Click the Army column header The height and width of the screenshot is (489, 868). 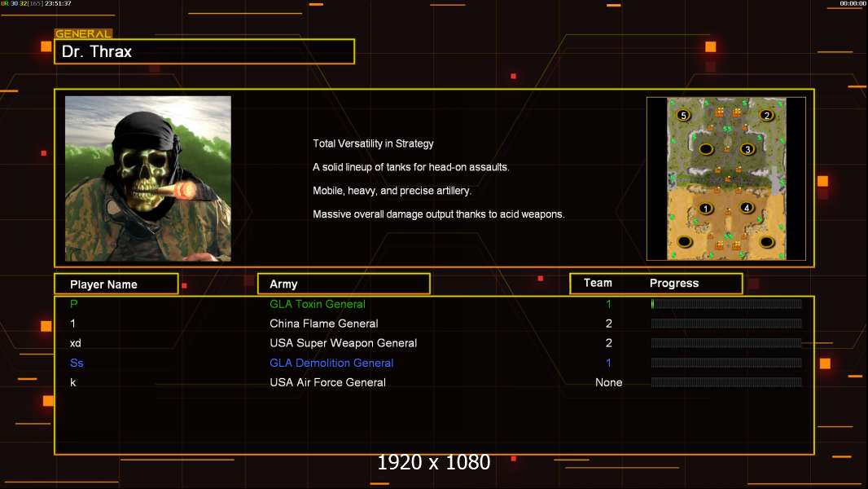344,284
